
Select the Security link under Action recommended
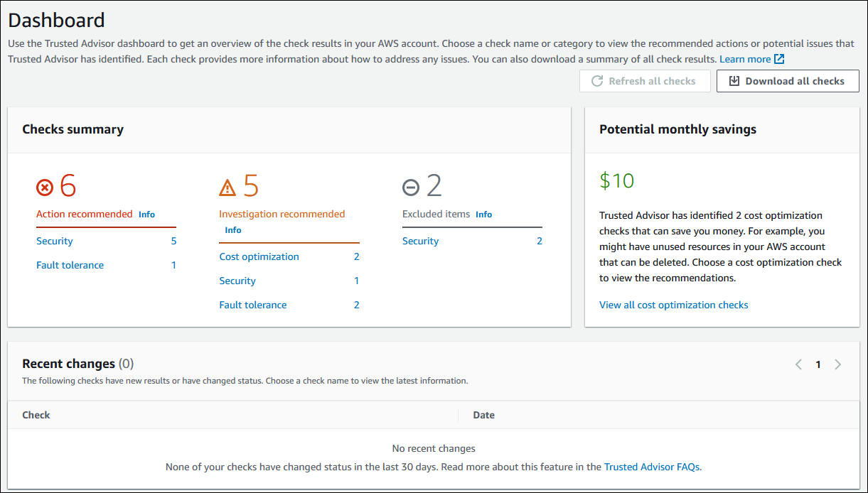[55, 241]
